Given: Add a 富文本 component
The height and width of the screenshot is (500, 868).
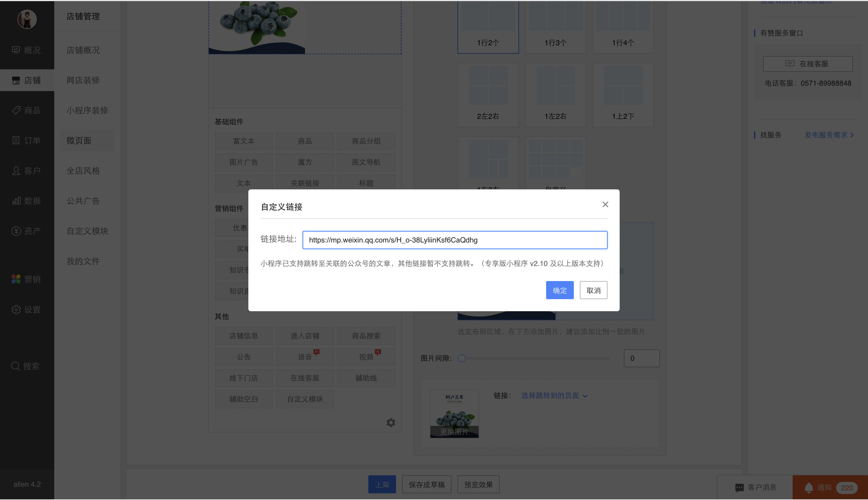Looking at the screenshot, I should 244,141.
